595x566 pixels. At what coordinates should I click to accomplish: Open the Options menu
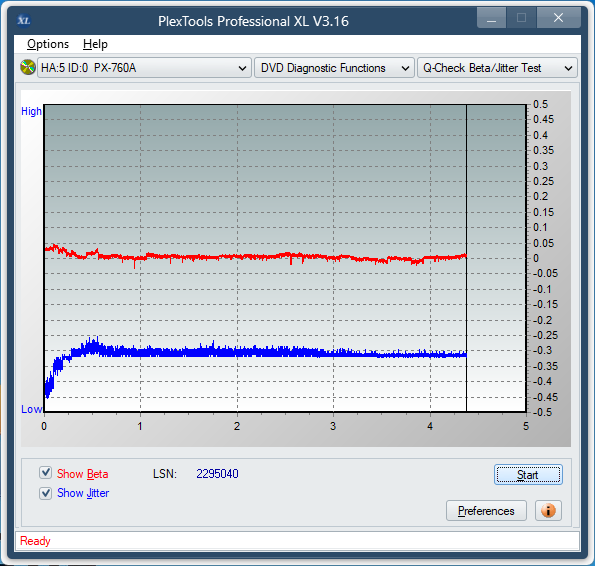pos(48,44)
